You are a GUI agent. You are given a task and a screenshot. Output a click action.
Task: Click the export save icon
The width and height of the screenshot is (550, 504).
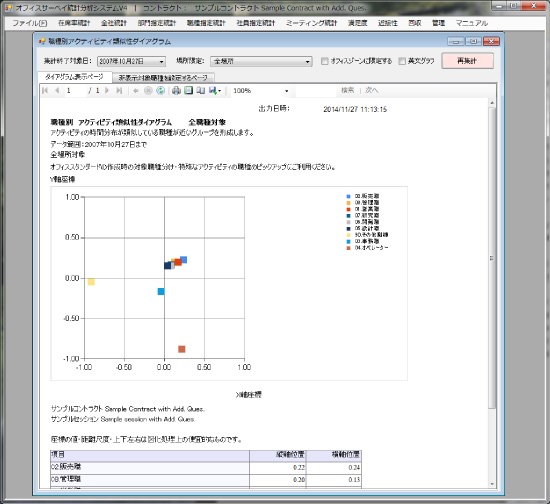[x=215, y=90]
